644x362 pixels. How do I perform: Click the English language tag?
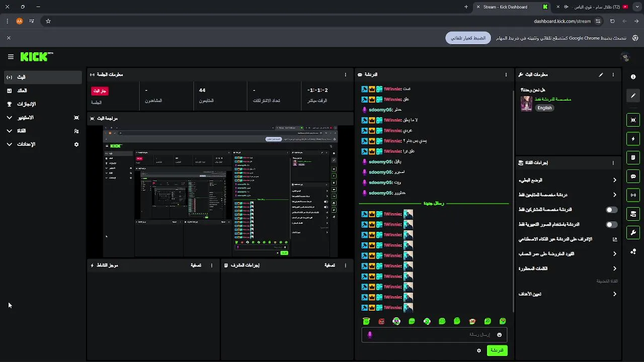click(544, 108)
